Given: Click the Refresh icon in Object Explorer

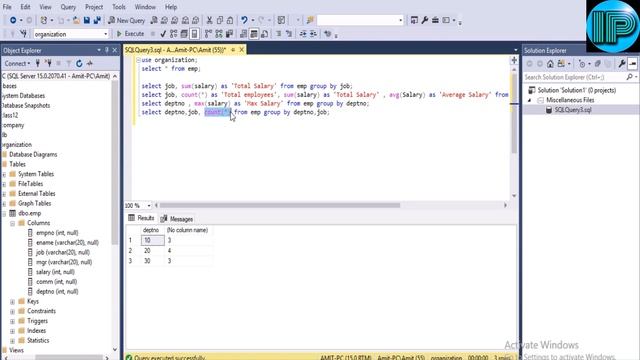Looking at the screenshot, I should (x=79, y=63).
